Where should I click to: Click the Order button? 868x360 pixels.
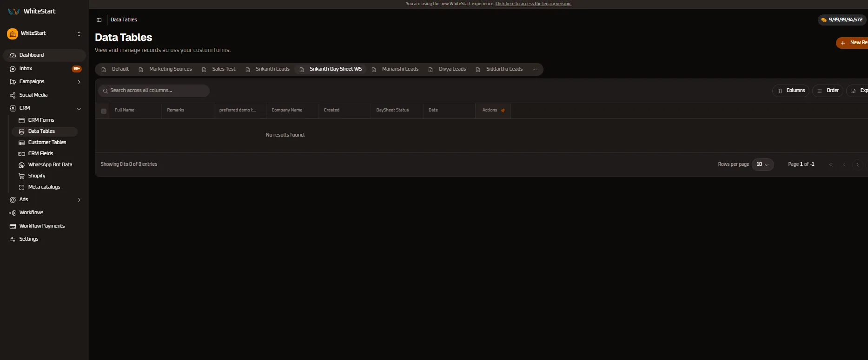(828, 91)
